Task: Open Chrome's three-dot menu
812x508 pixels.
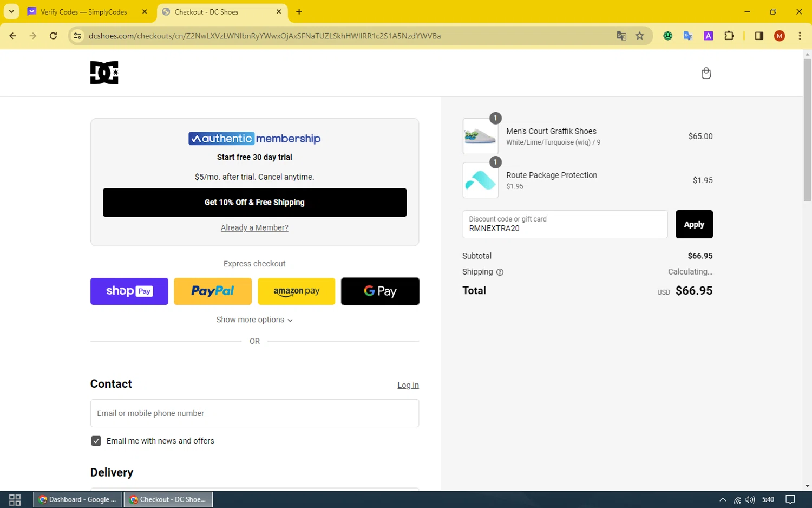Action: (800, 36)
